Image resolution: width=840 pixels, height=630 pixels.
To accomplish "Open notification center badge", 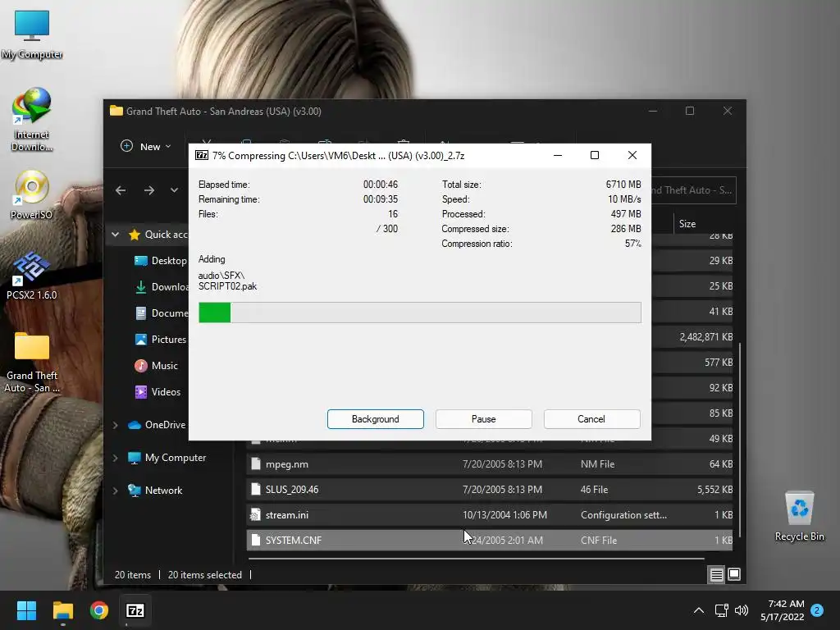I will point(817,610).
